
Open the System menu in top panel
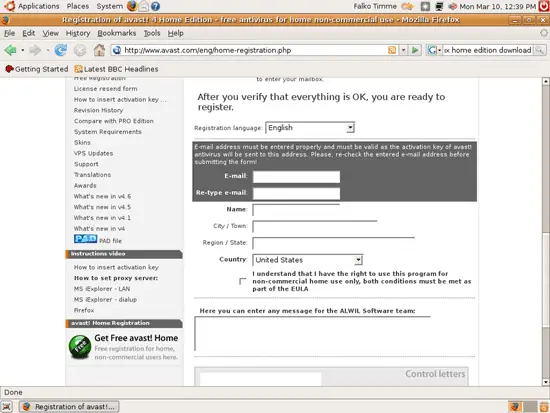click(x=109, y=6)
